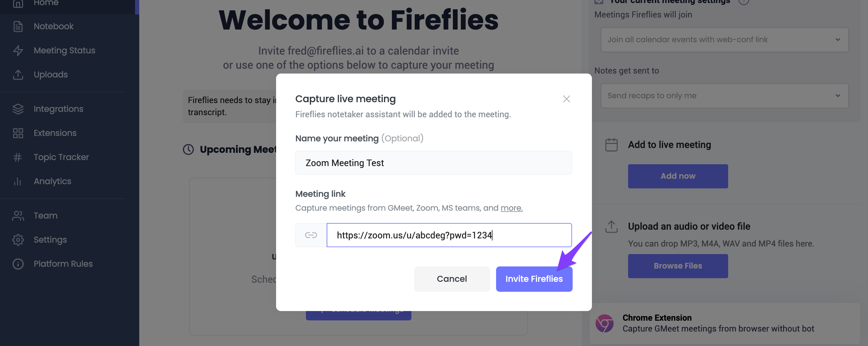
Task: Open the Notebook icon in sidebar
Action: (18, 26)
